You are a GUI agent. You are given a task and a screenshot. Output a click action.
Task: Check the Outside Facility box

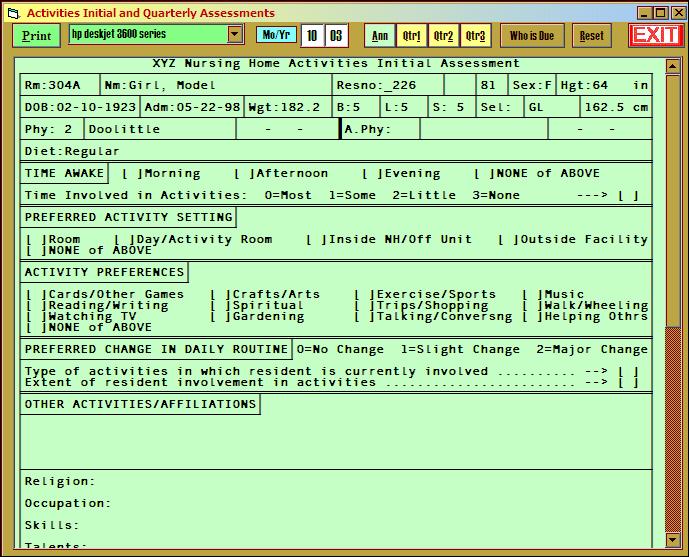coord(508,239)
